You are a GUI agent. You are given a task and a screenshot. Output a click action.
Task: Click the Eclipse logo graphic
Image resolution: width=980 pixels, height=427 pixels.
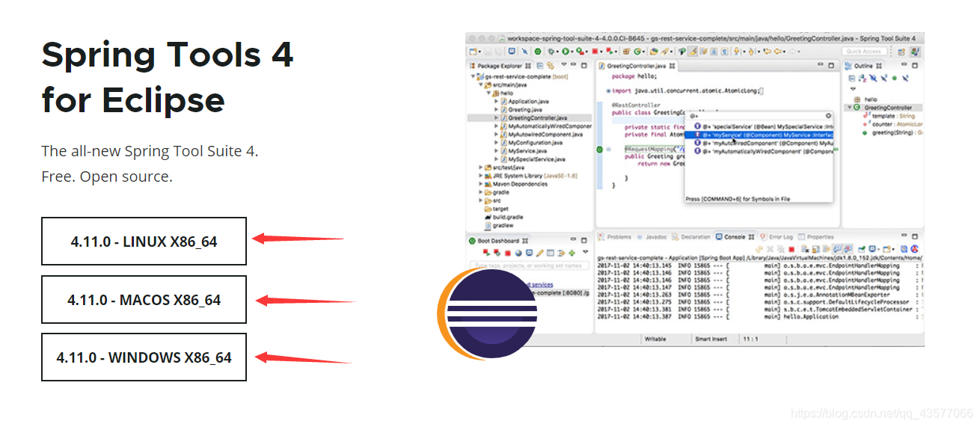(487, 314)
